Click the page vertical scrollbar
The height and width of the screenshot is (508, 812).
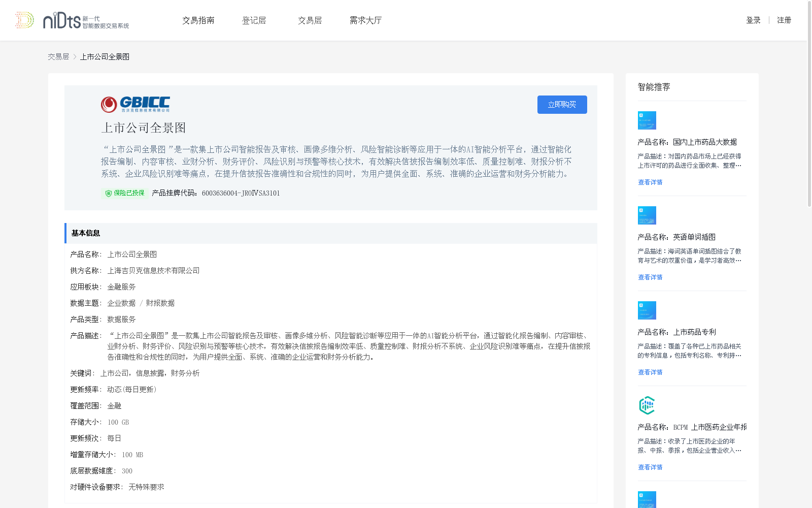point(809,104)
